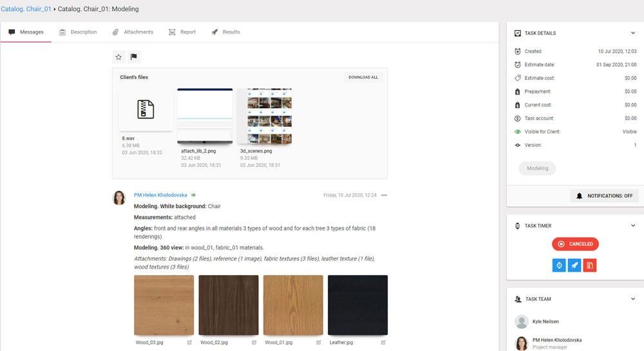
Task: Open the Report tab
Action: tap(182, 32)
